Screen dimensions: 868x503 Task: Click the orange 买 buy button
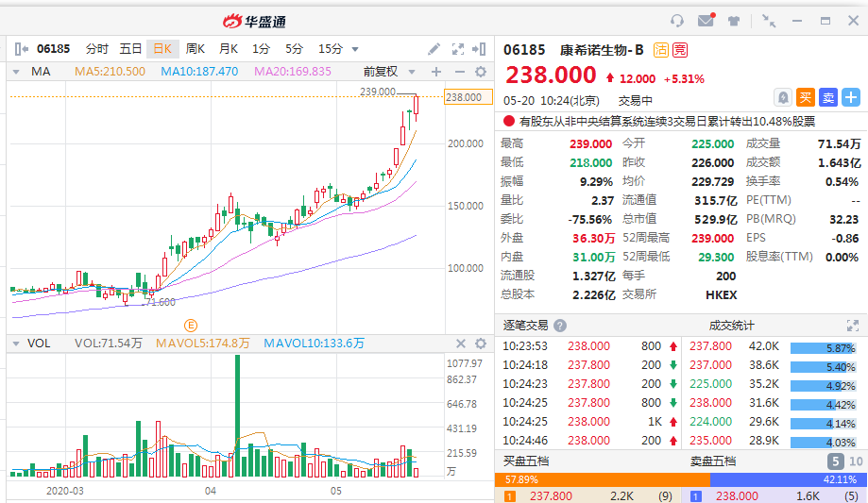806,98
